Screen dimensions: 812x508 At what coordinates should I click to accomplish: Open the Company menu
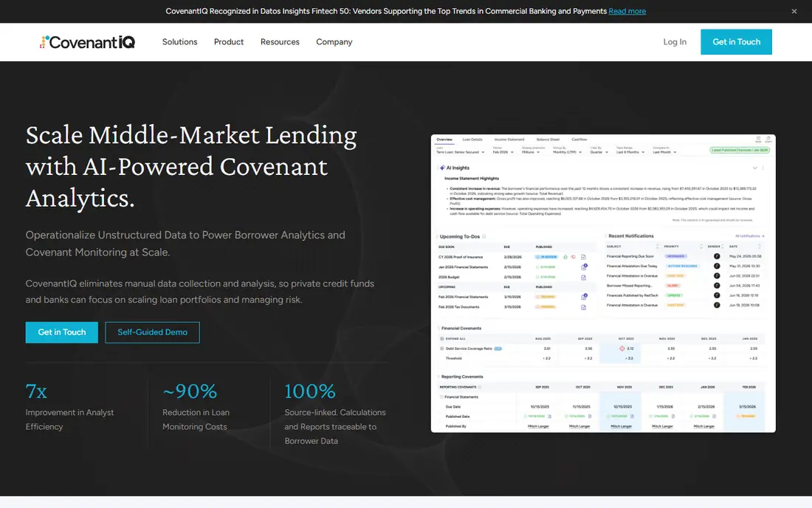pyautogui.click(x=334, y=42)
